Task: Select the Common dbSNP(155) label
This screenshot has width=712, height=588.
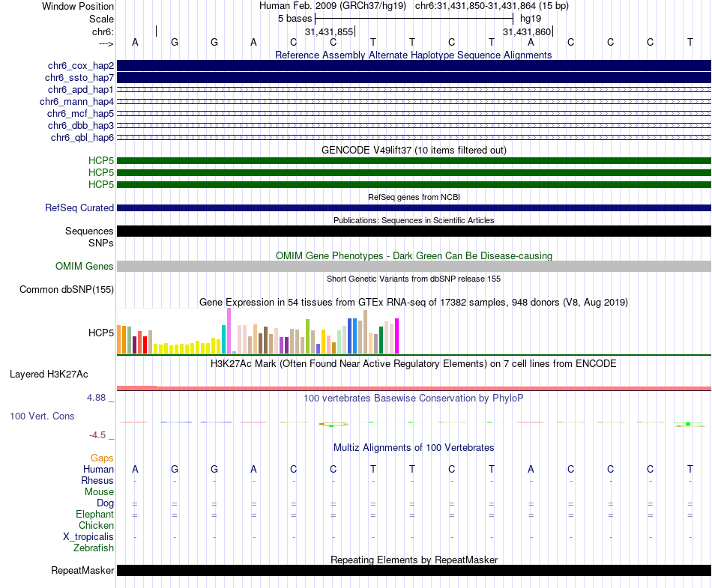Action: [x=67, y=289]
